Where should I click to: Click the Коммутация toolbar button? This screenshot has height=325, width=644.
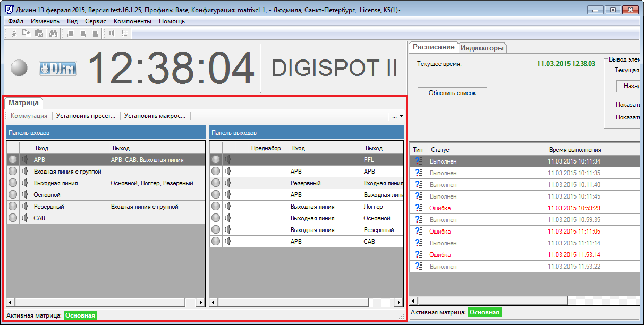click(29, 116)
